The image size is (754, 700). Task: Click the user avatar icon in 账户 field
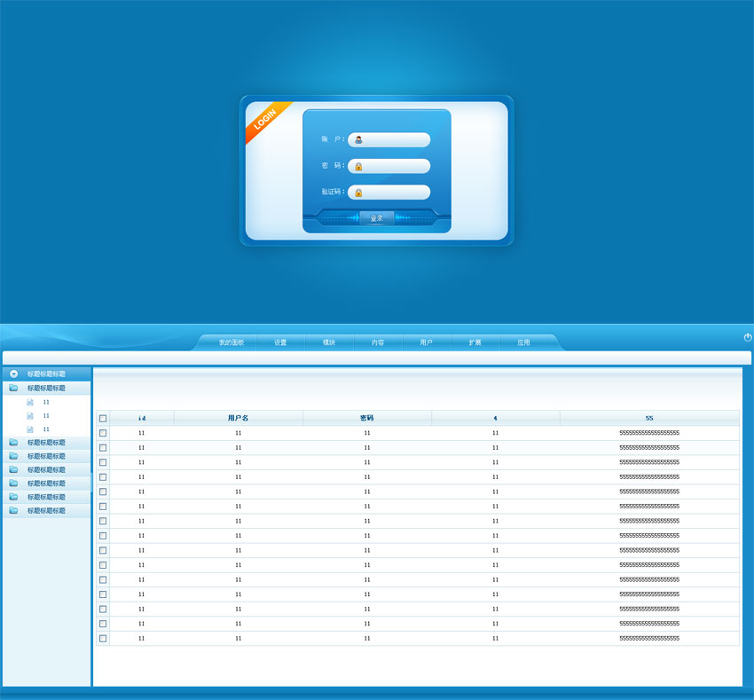(x=358, y=140)
